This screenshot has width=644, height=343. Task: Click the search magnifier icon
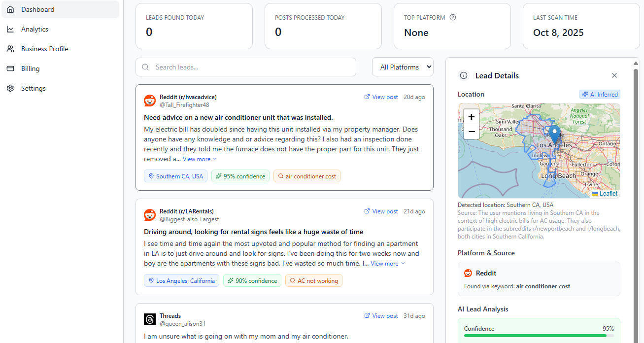[x=145, y=67]
